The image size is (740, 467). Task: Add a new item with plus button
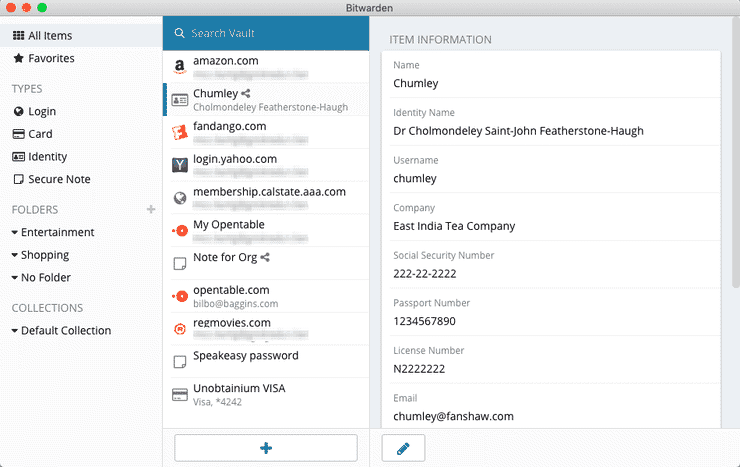266,448
